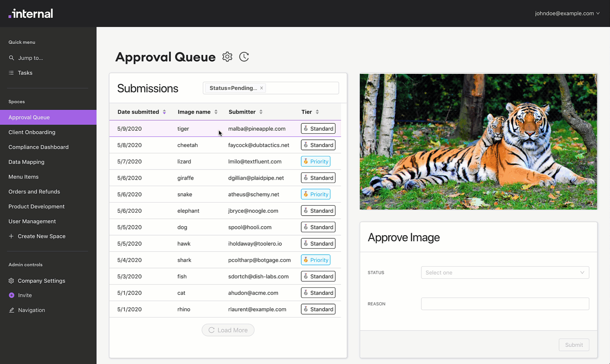Open the Compliance Dashboard space
Image resolution: width=610 pixels, height=364 pixels.
(38, 147)
